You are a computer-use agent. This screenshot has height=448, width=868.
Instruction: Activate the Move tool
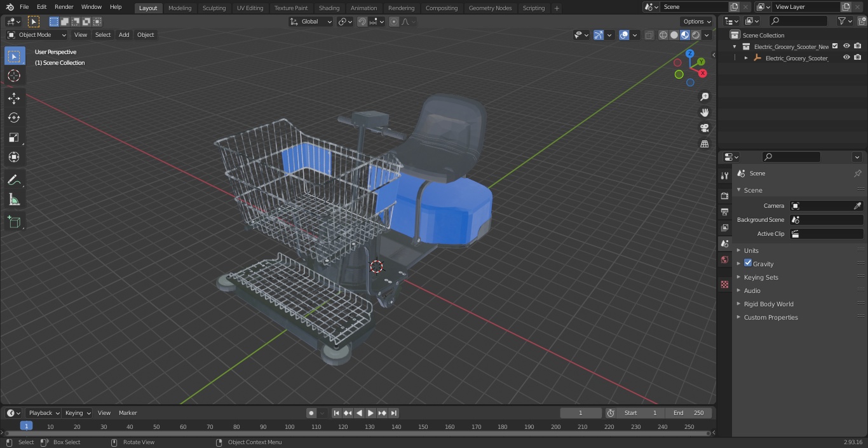pos(14,98)
